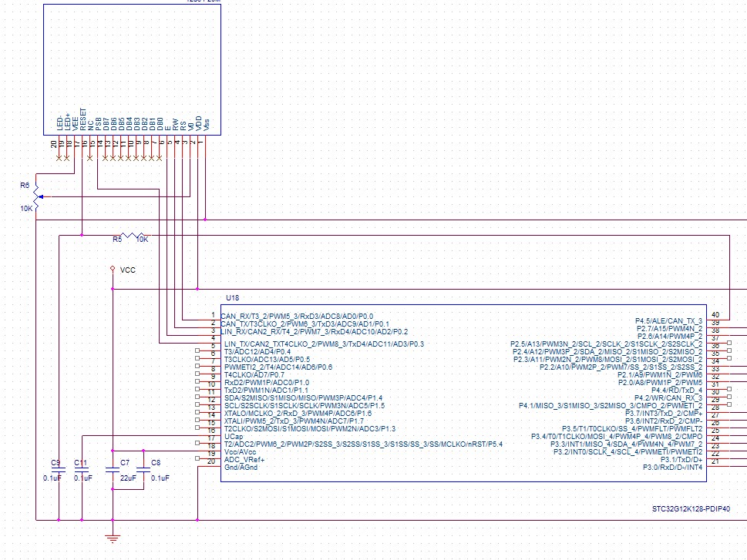Select the 10K value under R6
The image size is (747, 560).
click(x=26, y=209)
